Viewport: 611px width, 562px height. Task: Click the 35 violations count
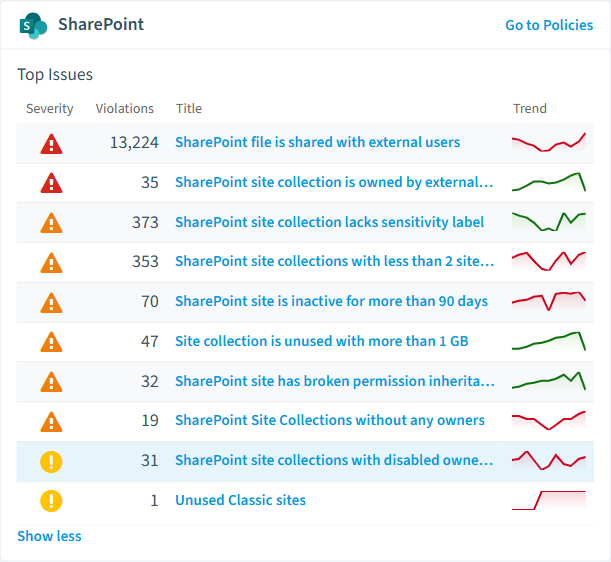[150, 183]
